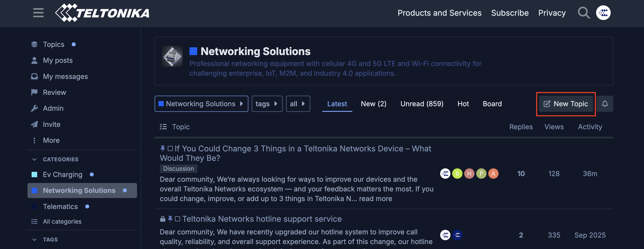Open My messages in the sidebar
Screen dimensions: 644x249
click(x=65, y=76)
